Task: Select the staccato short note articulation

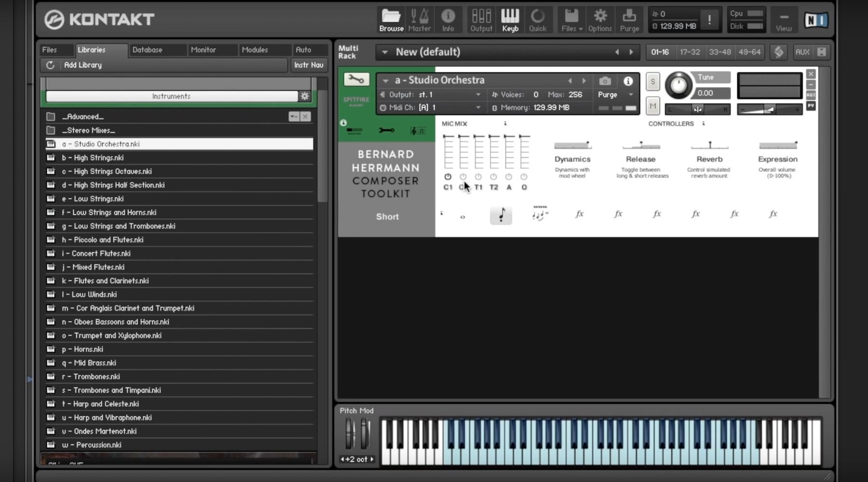Action: (501, 214)
